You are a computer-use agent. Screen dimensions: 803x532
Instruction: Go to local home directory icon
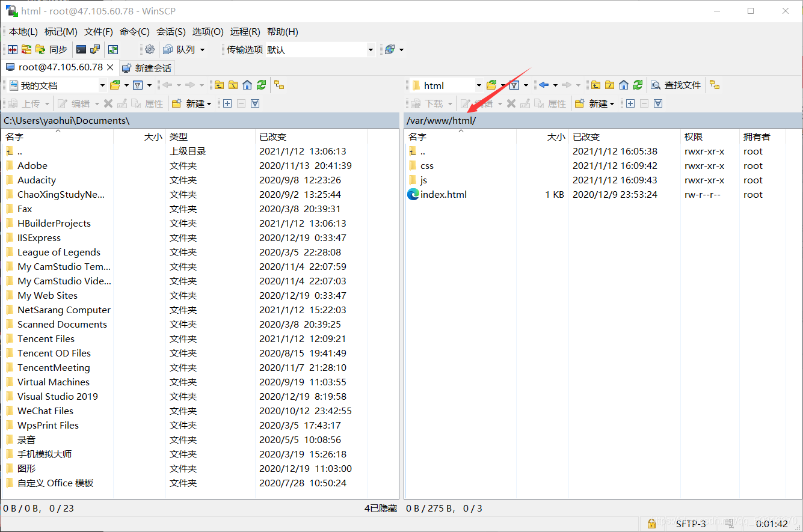247,85
